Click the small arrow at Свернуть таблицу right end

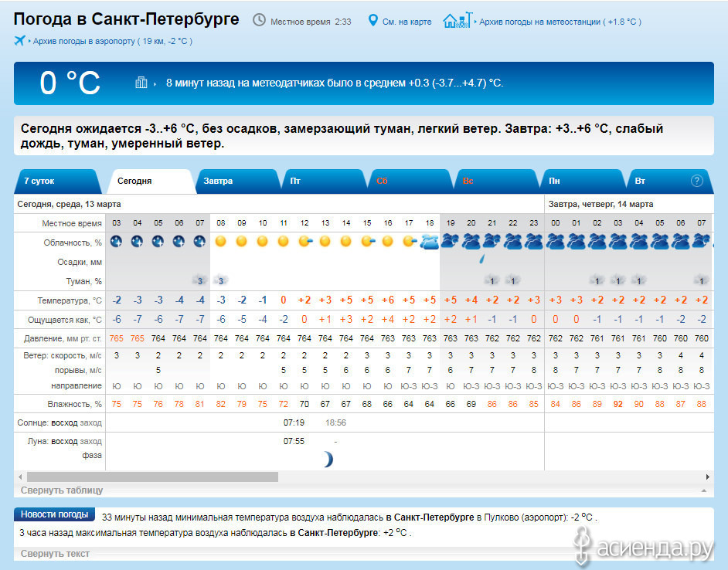pyautogui.click(x=704, y=490)
